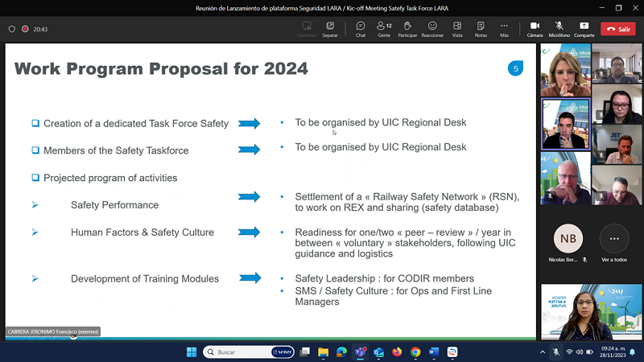Click the Comparte share screen icon
Image resolution: width=644 pixels, height=362 pixels.
[x=584, y=30]
